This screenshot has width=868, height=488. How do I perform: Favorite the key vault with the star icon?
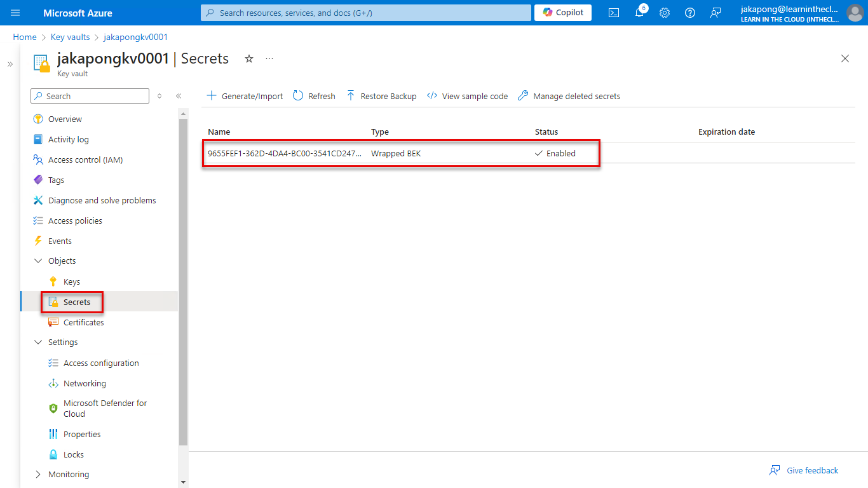pos(249,58)
